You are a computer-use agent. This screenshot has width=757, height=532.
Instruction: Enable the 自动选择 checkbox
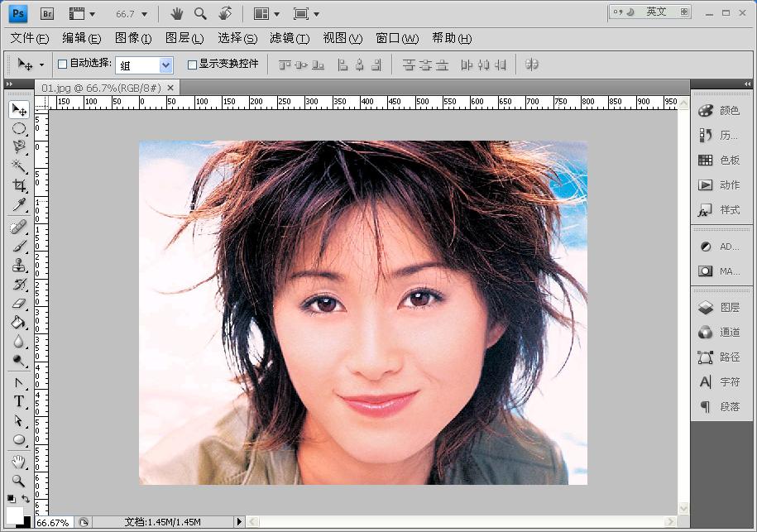pos(62,65)
